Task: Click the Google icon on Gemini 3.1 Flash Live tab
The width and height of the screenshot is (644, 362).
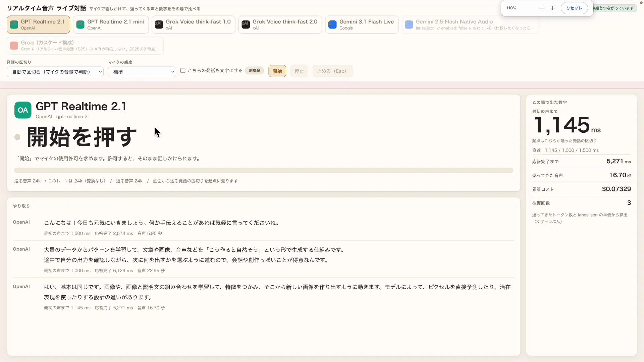Action: [332, 24]
